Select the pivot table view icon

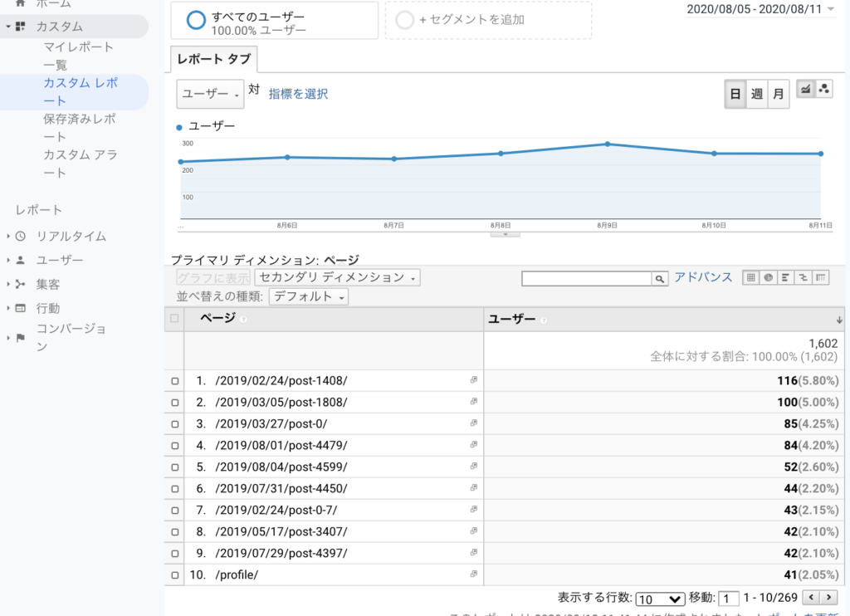pos(822,278)
